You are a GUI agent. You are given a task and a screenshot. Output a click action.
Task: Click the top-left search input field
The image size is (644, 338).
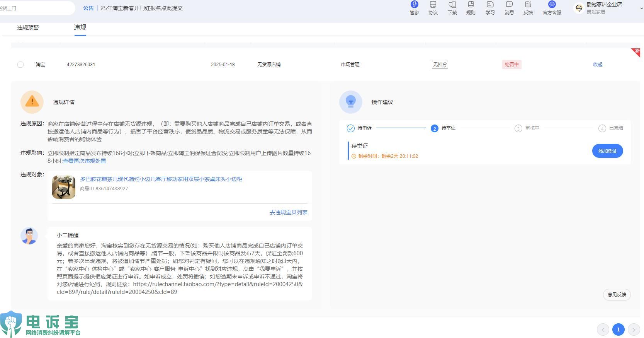coord(37,8)
